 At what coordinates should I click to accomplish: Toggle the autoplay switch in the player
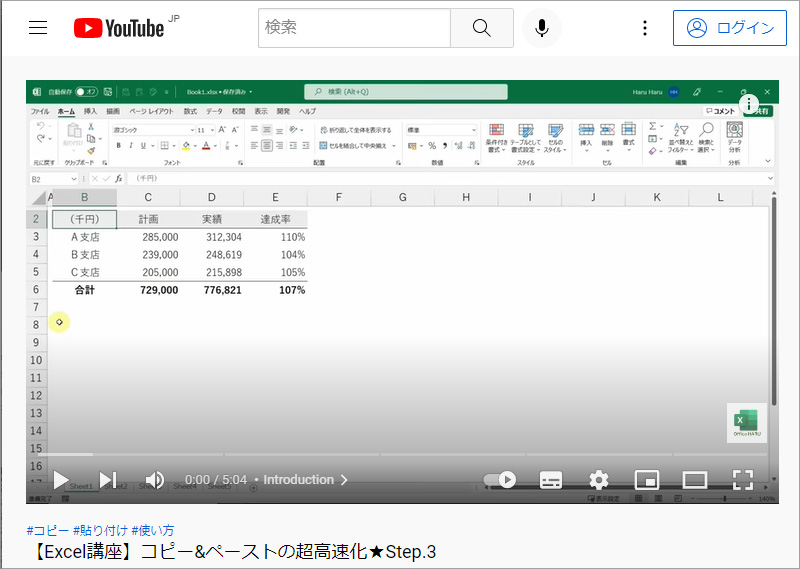[499, 480]
